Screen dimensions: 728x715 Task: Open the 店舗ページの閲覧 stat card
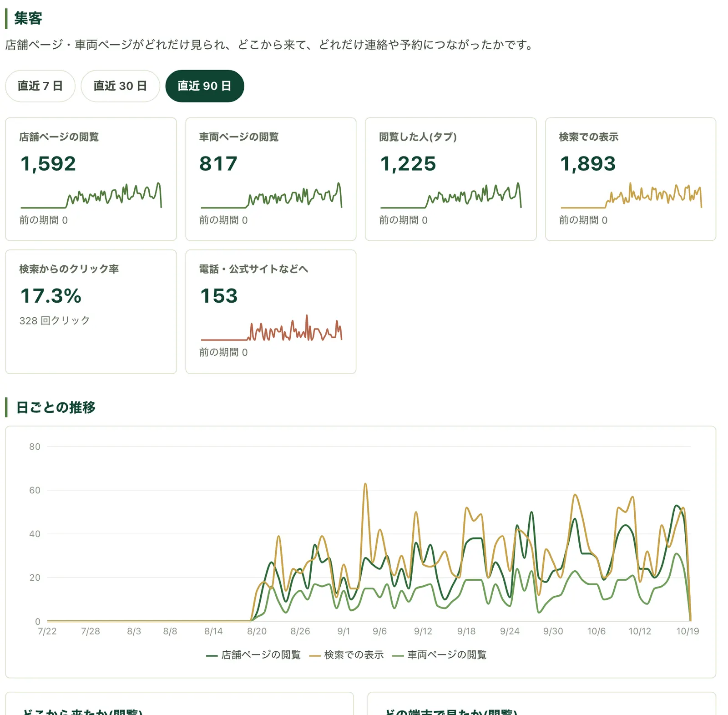91,179
